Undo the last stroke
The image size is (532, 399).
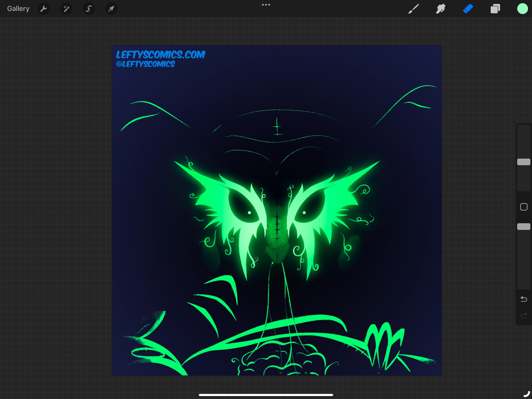(x=523, y=299)
